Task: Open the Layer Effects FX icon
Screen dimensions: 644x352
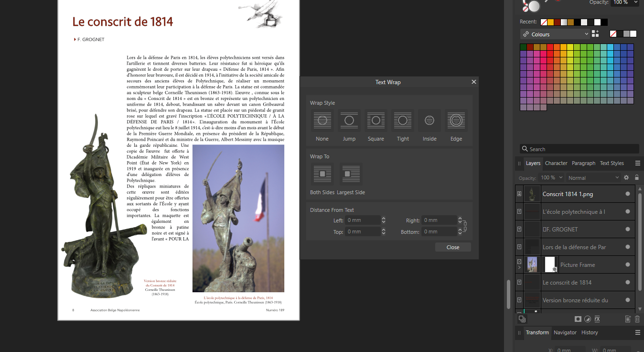Action: [597, 319]
